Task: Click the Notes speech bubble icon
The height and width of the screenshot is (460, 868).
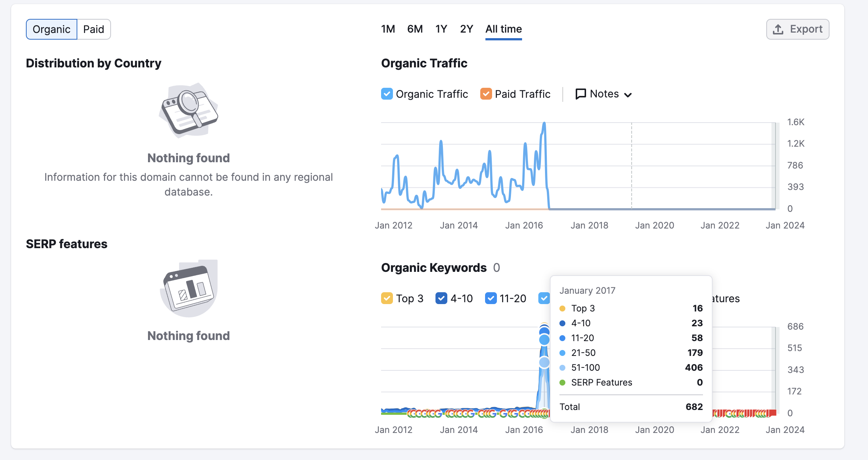Action: click(x=581, y=94)
